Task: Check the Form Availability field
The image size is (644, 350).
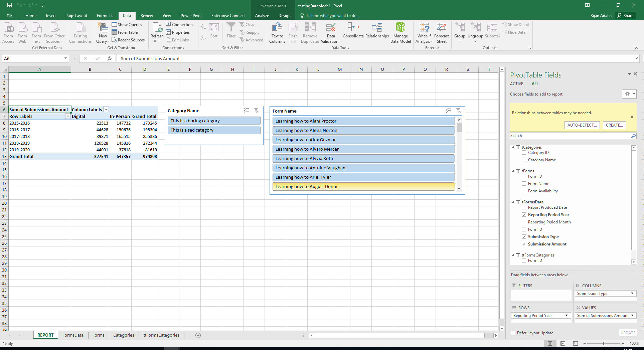Action: [x=524, y=191]
